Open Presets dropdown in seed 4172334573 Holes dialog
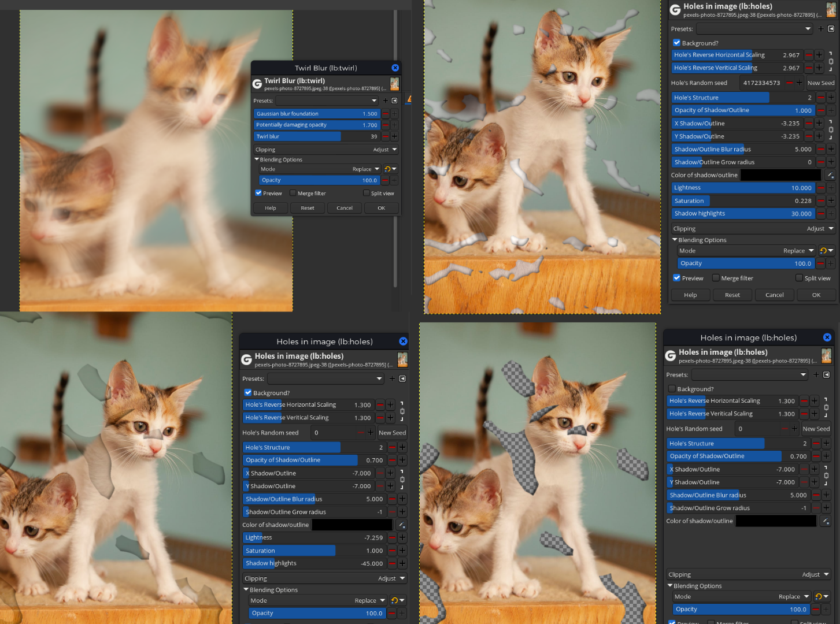 pyautogui.click(x=755, y=29)
